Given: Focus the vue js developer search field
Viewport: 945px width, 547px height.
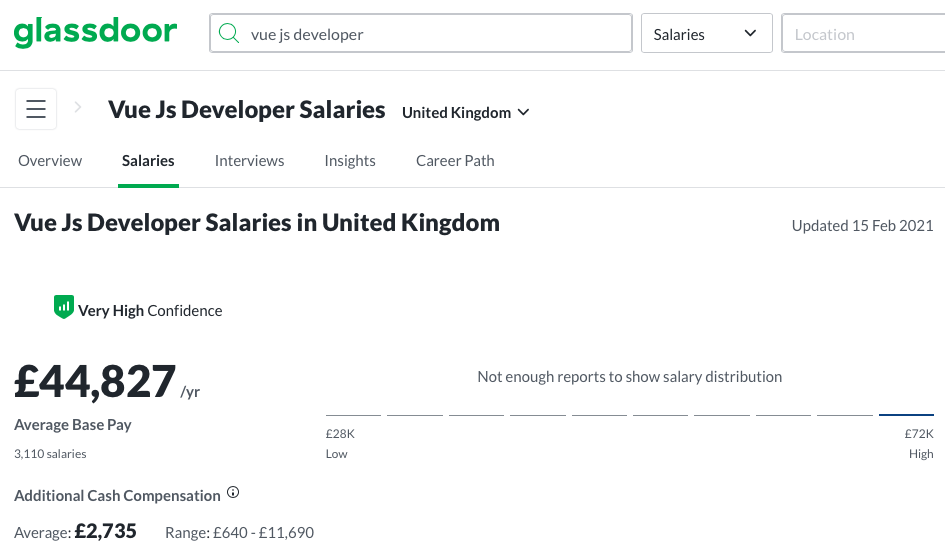Looking at the screenshot, I should pyautogui.click(x=421, y=33).
